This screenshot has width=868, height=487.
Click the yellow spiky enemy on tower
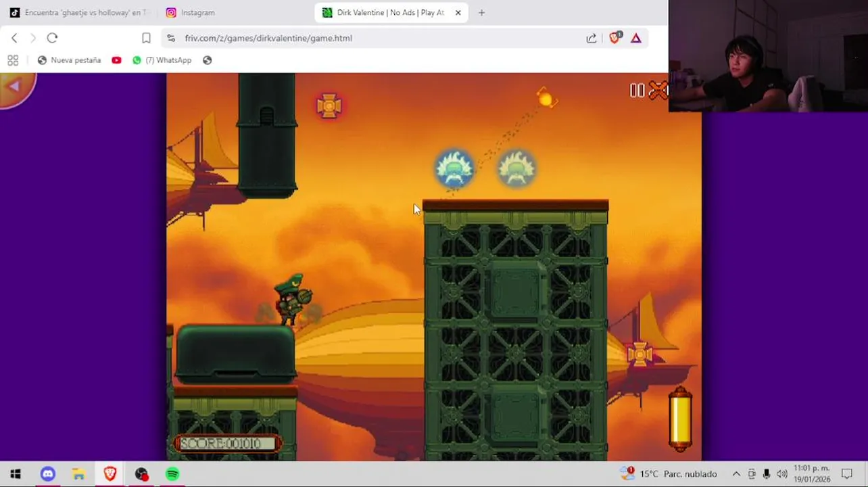pyautogui.click(x=516, y=169)
